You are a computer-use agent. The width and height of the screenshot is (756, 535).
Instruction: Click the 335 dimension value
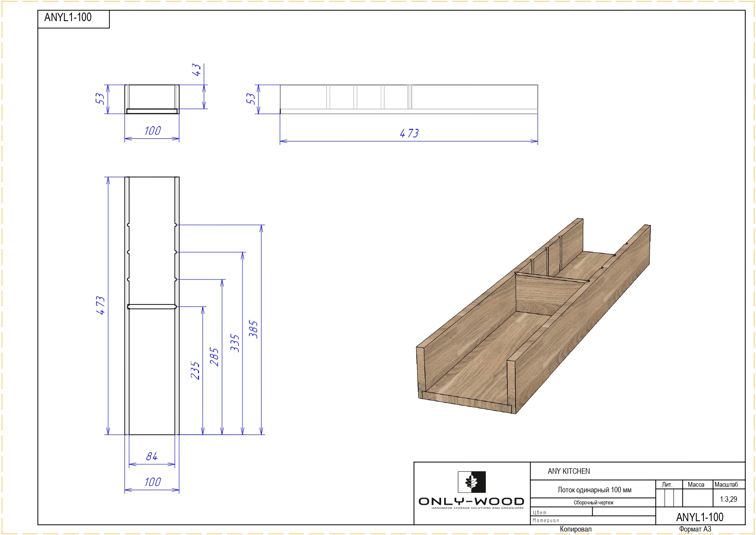(x=234, y=343)
